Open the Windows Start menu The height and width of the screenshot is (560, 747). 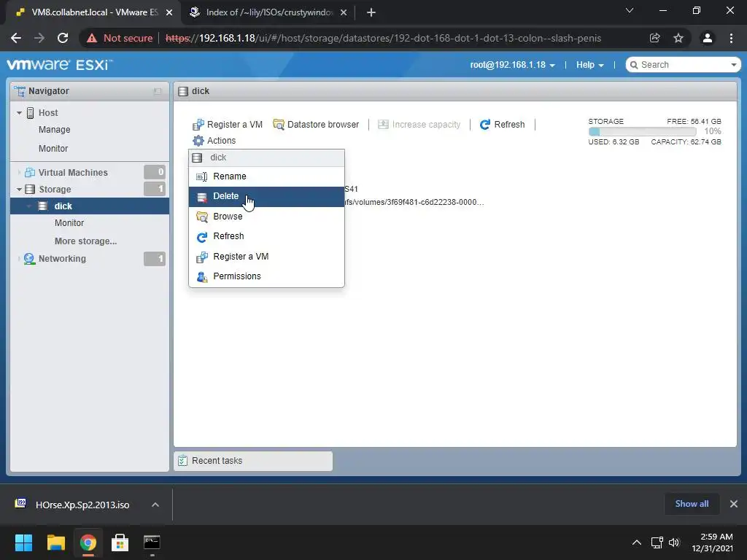[23, 542]
